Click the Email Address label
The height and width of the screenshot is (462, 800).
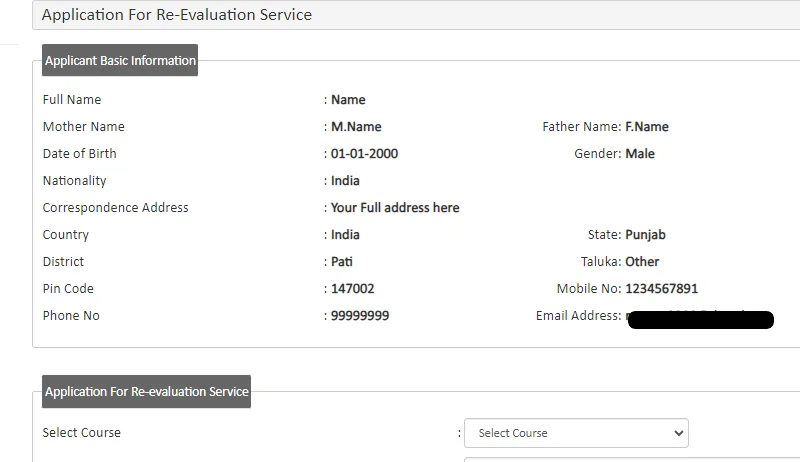[x=579, y=316]
